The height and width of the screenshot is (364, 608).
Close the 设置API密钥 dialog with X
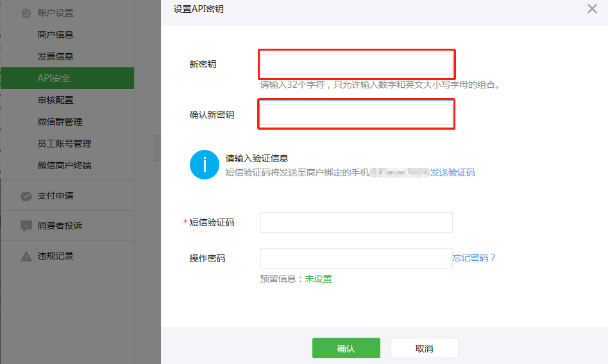(592, 9)
